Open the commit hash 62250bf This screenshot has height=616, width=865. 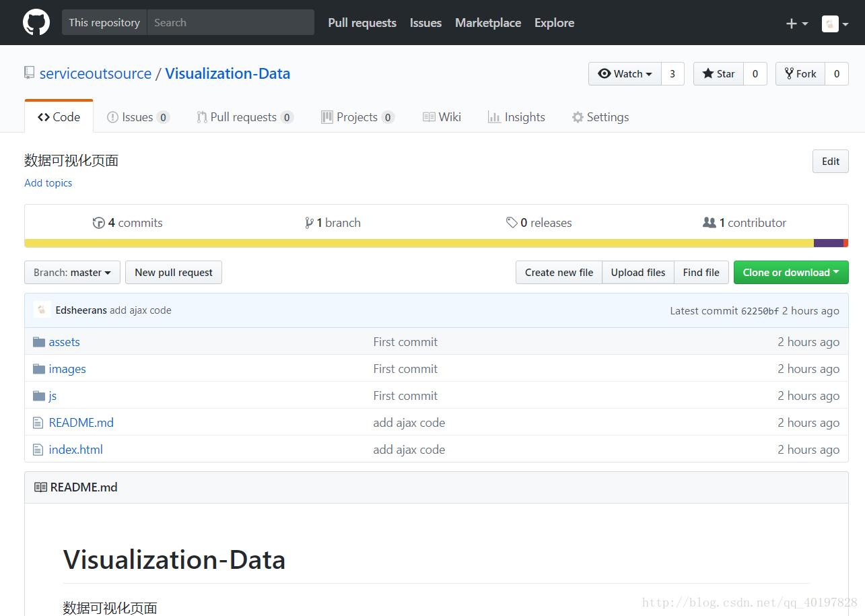(x=760, y=311)
